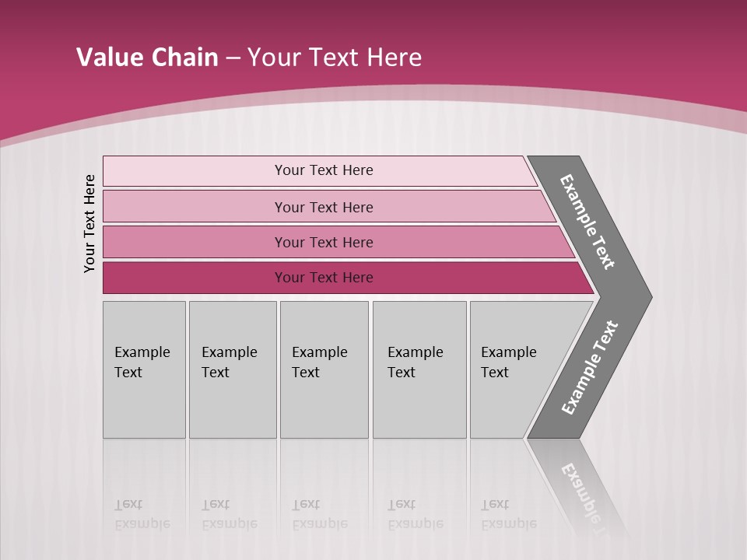This screenshot has height=560, width=747.
Task: Click the mirrored text under the first box
Action: coord(142,515)
